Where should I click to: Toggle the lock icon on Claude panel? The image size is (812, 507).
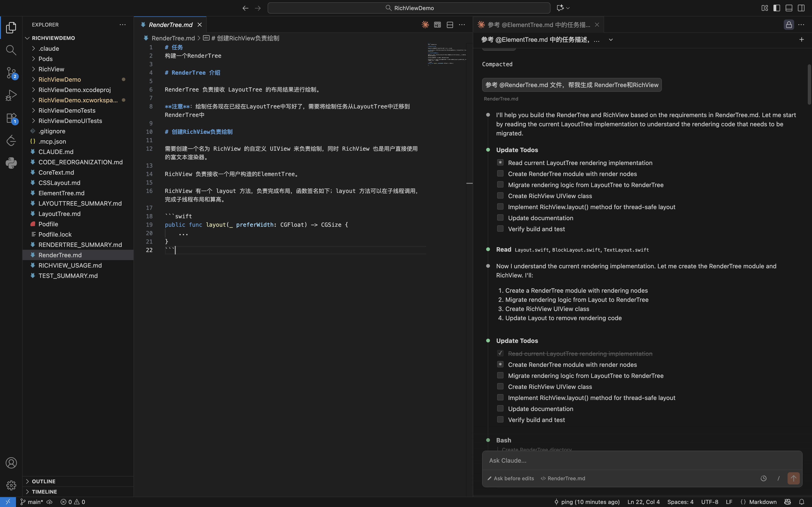click(789, 25)
